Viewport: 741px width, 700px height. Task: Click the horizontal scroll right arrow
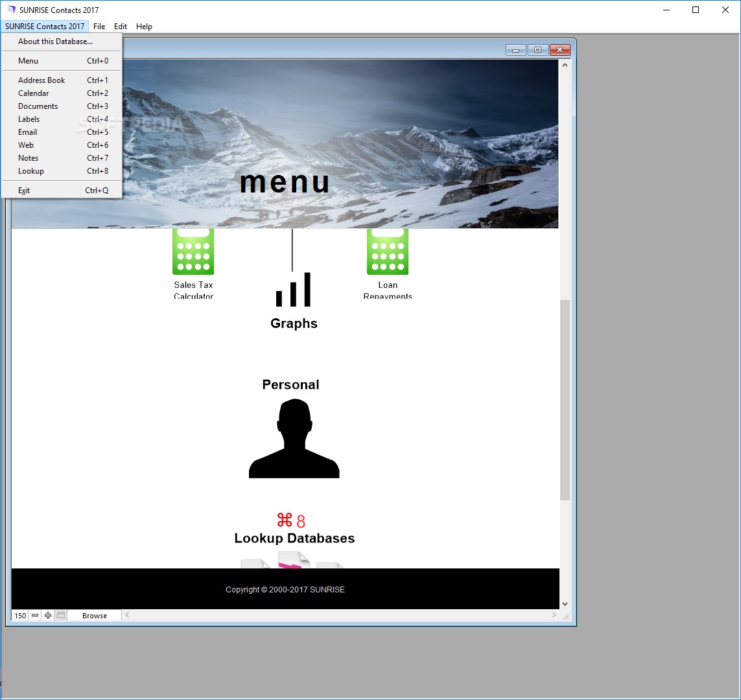coord(554,615)
